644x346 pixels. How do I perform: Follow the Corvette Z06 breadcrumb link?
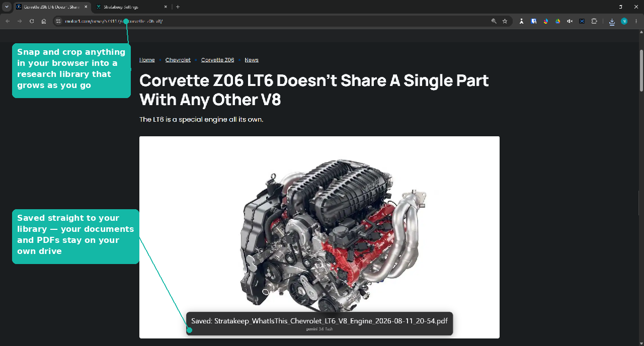[218, 60]
